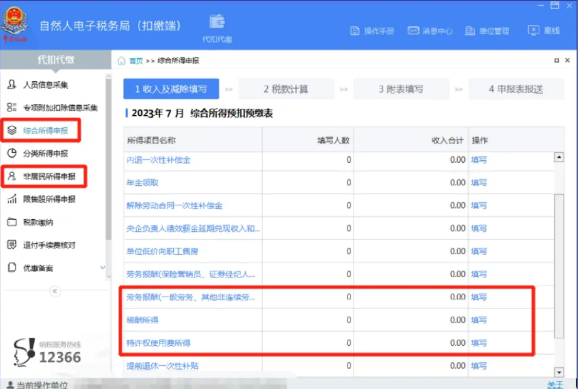
Task: Click the 当前操作单位 status bar entry
Action: [37, 385]
